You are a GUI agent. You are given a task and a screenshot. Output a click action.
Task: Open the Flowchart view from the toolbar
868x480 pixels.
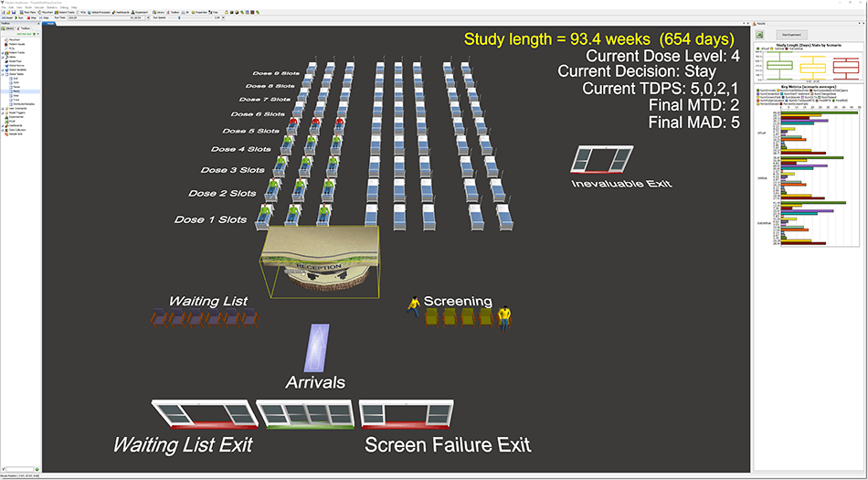click(x=46, y=12)
